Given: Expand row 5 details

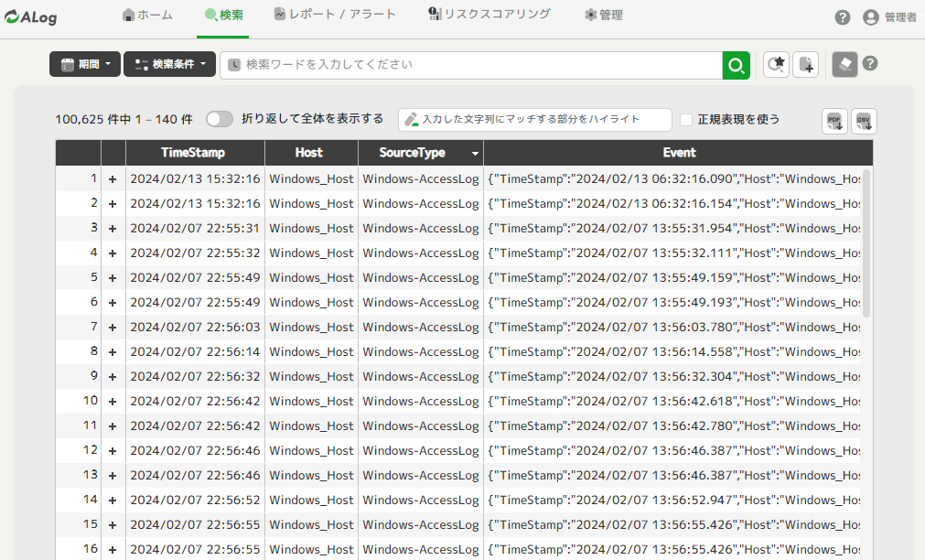Looking at the screenshot, I should 113,278.
